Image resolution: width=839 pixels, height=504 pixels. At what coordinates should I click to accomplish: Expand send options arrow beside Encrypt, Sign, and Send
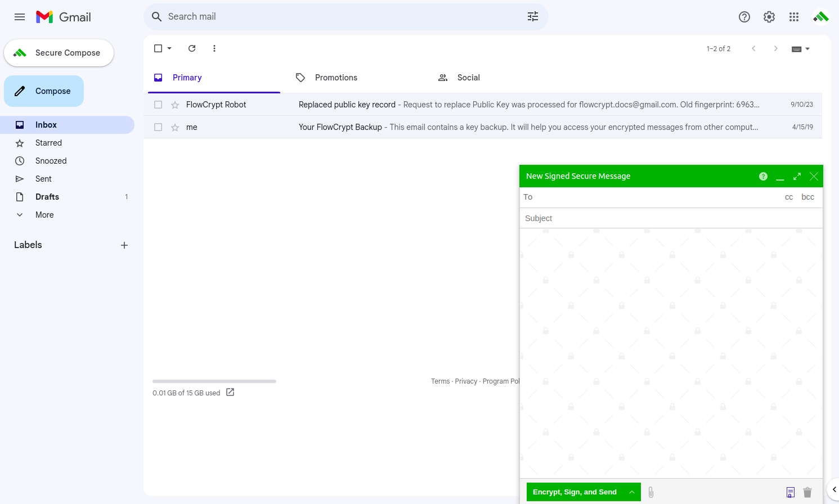(x=632, y=492)
